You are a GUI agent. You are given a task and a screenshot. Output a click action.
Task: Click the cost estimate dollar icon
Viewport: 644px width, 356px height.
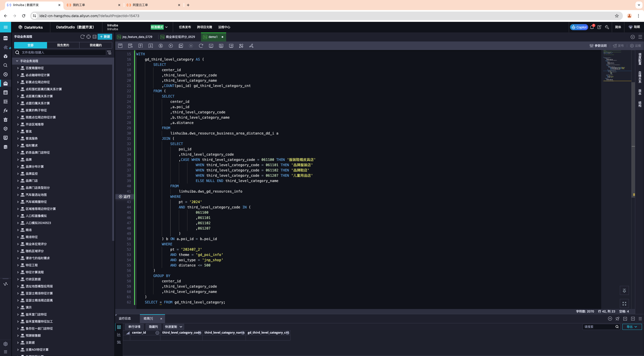coord(161,46)
